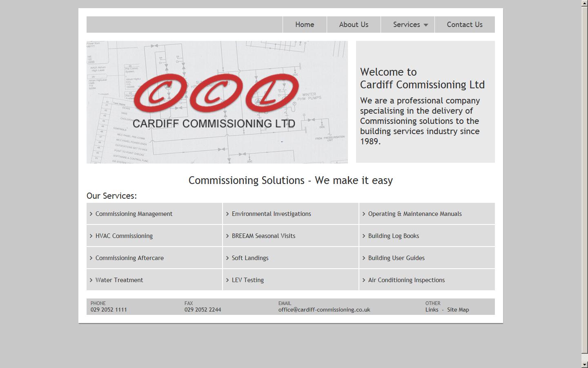Open the Site Map link
This screenshot has width=588, height=368.
458,310
